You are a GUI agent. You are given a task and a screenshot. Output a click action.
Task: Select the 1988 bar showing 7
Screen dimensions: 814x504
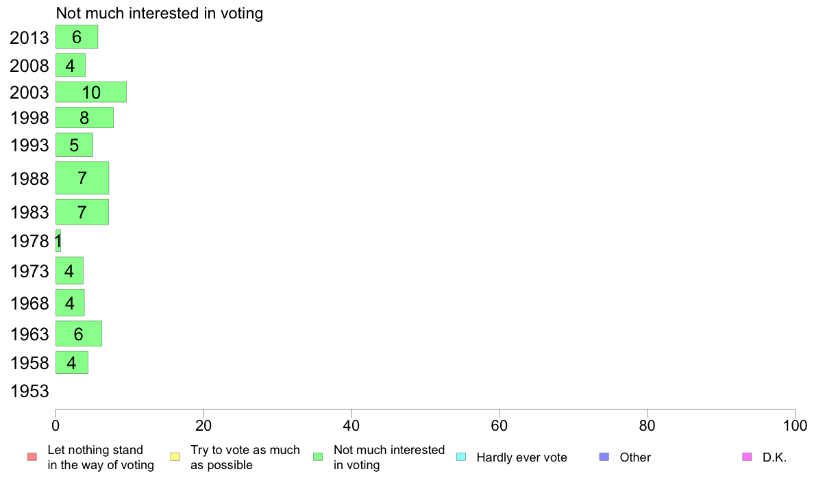pos(82,178)
